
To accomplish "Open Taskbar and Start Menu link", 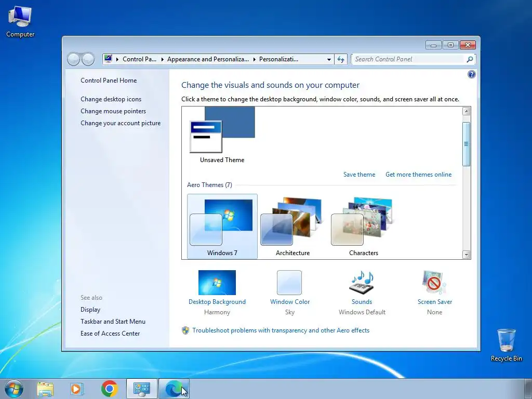I will [x=113, y=321].
